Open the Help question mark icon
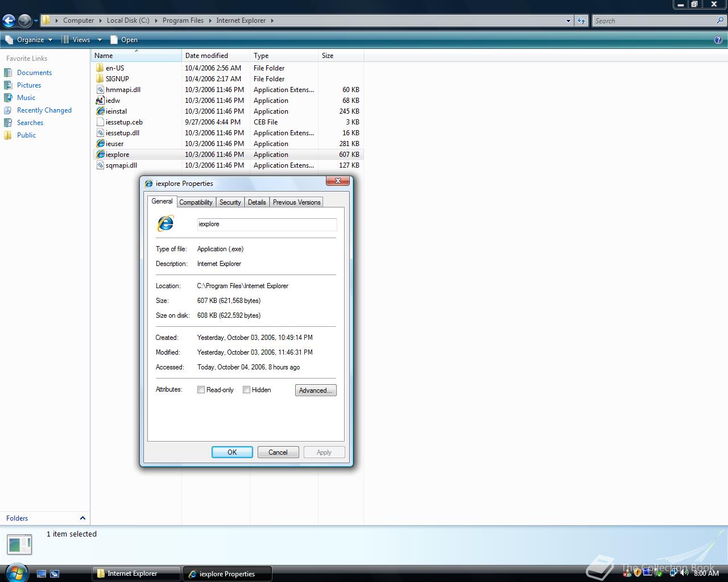Screen dimensions: 728x582 718,40
